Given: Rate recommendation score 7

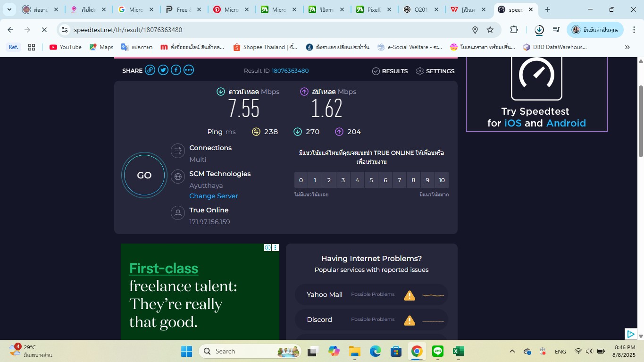Looking at the screenshot, I should pos(399,180).
